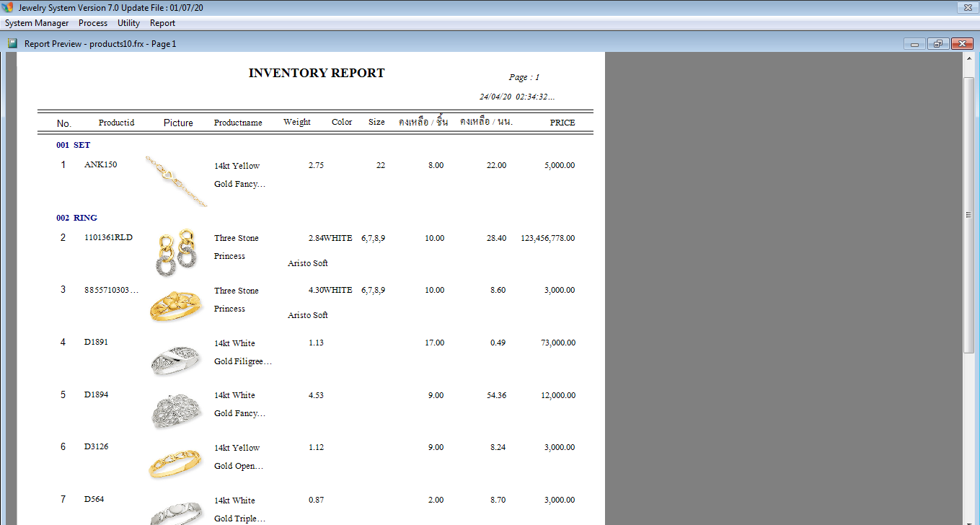Image resolution: width=980 pixels, height=525 pixels.
Task: Open the Utility menu
Action: click(129, 23)
